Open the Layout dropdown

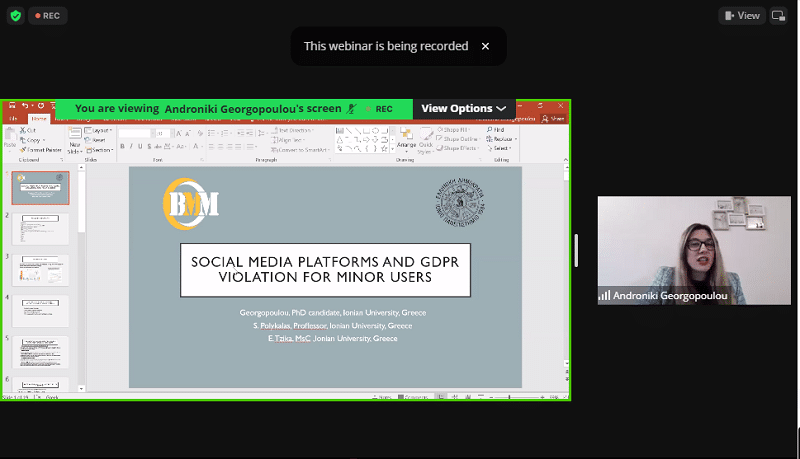click(98, 131)
